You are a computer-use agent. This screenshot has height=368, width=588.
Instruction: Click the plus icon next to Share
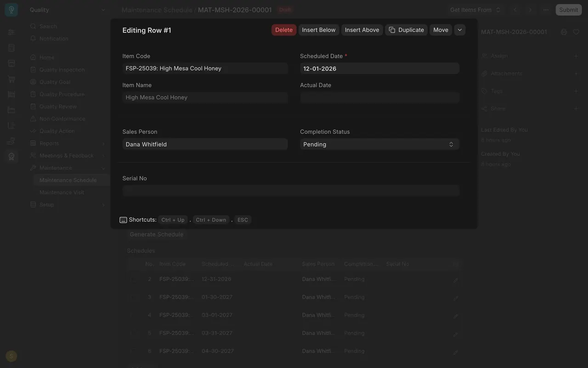[x=576, y=109]
